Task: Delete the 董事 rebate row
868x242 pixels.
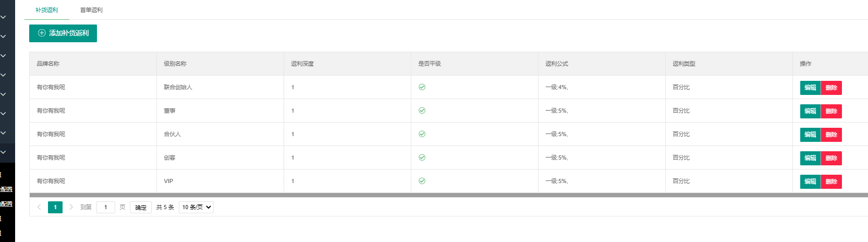Action: coord(831,111)
